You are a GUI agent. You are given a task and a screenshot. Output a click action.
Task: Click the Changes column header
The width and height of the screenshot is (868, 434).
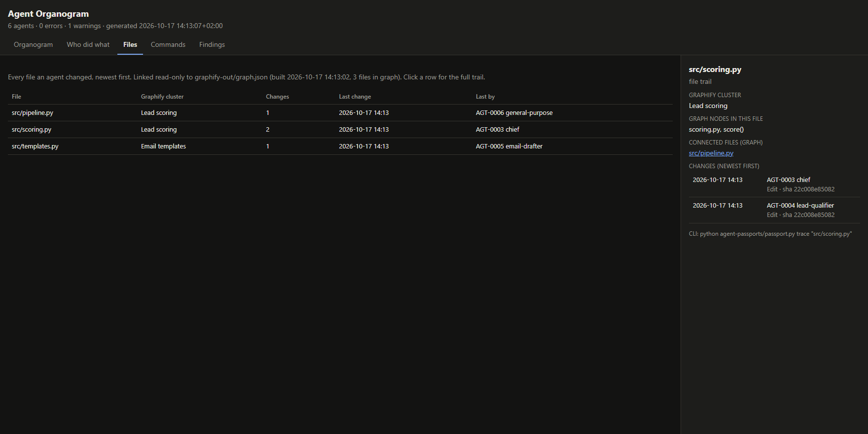pyautogui.click(x=277, y=97)
